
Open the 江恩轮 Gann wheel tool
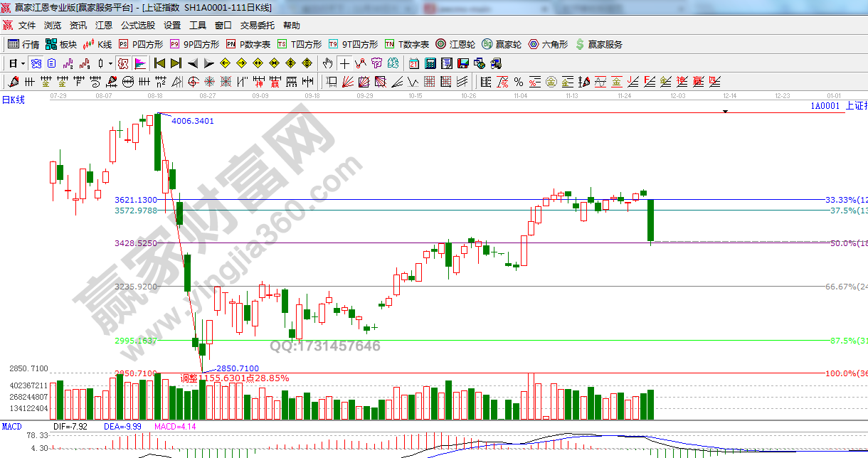(455, 44)
